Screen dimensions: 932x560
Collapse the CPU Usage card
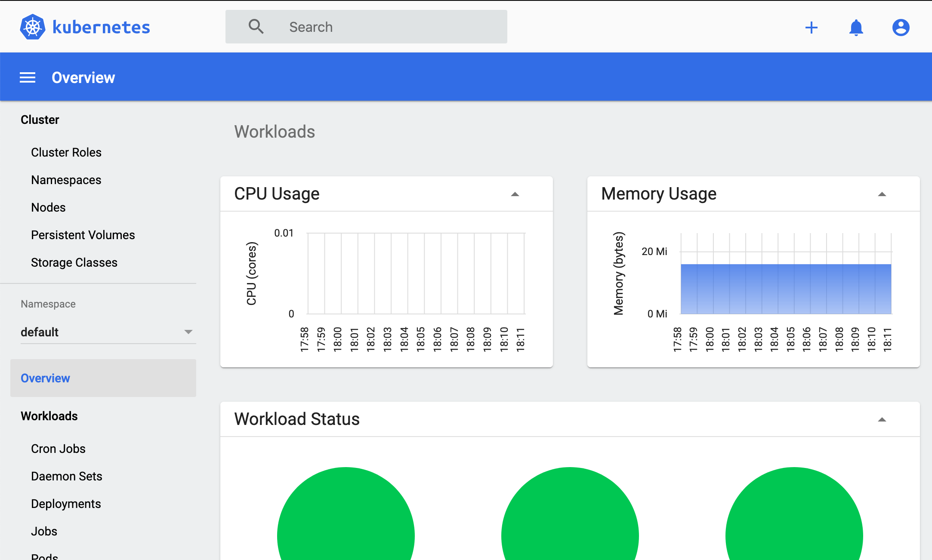tap(515, 194)
